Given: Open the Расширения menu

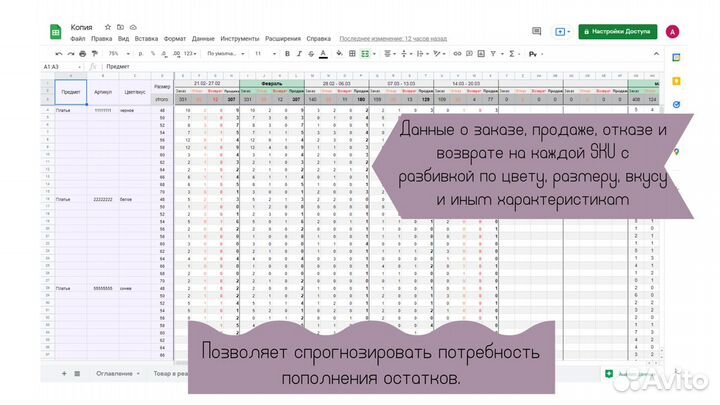Looking at the screenshot, I should coord(283,39).
